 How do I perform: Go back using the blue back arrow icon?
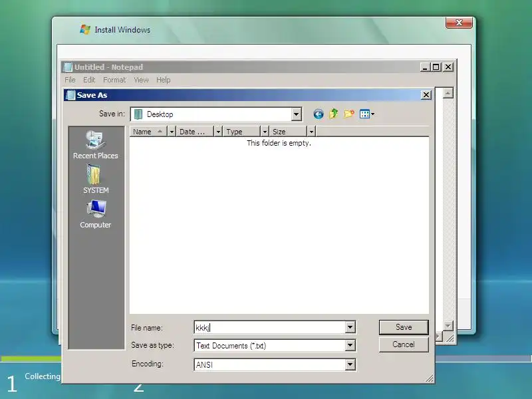point(319,114)
